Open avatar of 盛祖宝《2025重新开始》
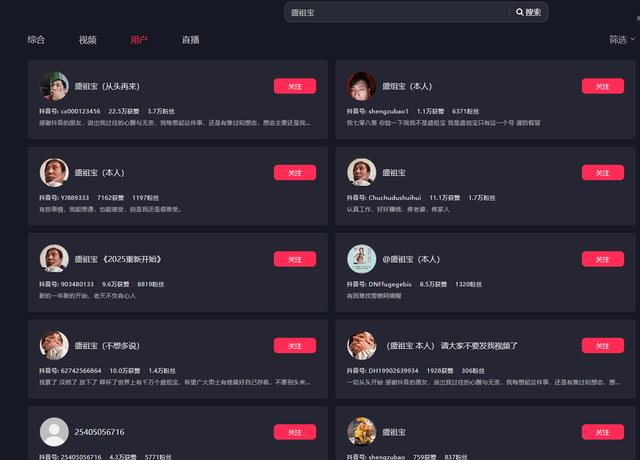The width and height of the screenshot is (640, 460). (54, 259)
